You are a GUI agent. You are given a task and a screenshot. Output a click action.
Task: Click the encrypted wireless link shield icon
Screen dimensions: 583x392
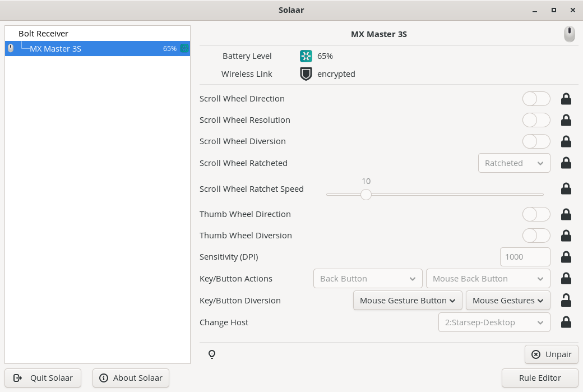[x=306, y=74]
